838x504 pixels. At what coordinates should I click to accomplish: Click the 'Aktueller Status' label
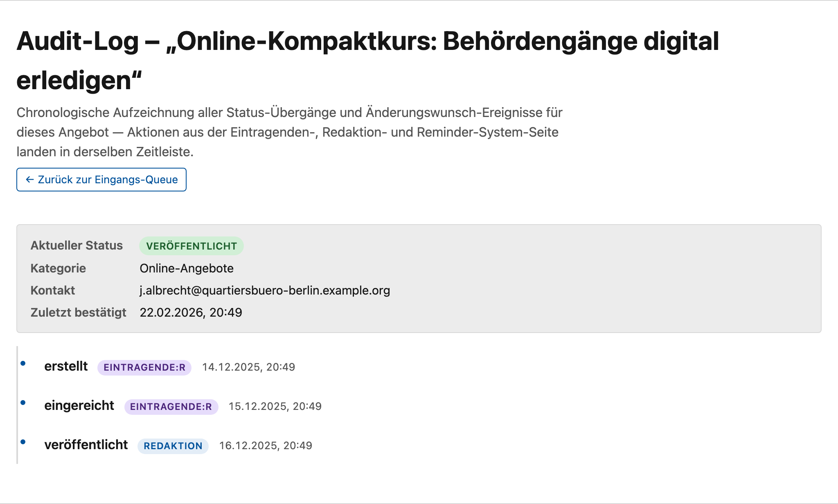[77, 245]
